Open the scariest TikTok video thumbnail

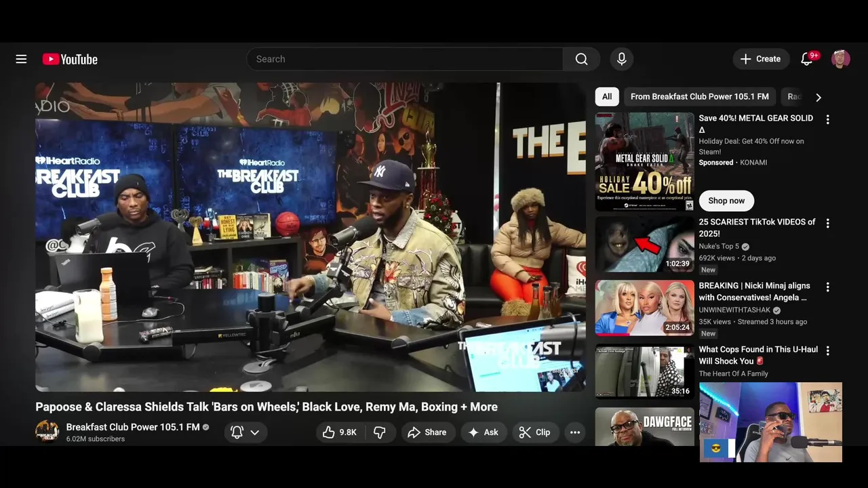point(645,244)
